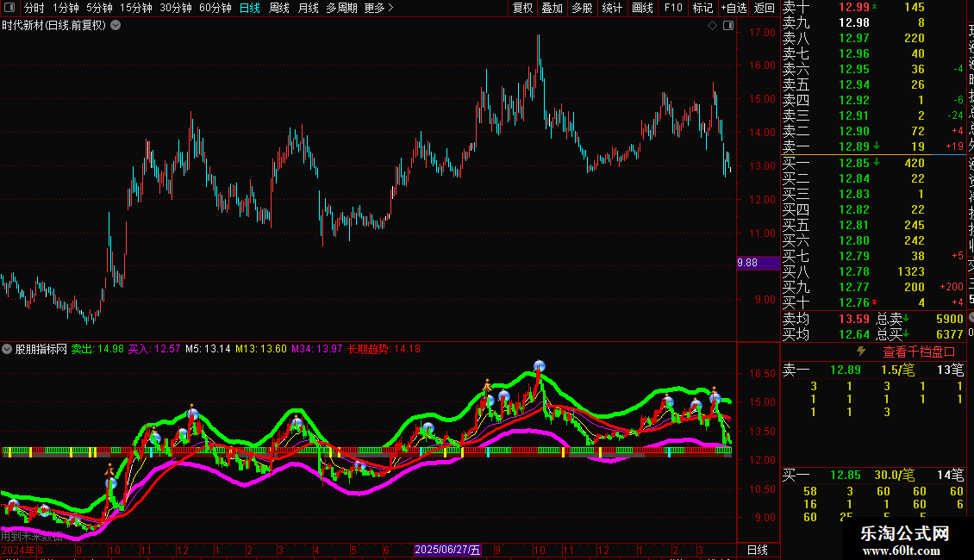Click 买一 queue header 30.0/笔
This screenshot has width=974, height=560.
(895, 476)
